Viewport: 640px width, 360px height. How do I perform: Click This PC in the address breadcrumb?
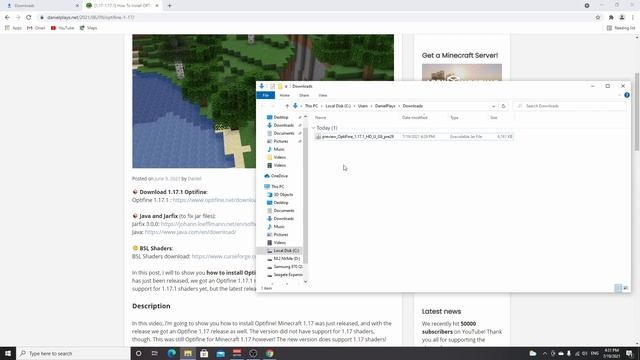[311, 106]
